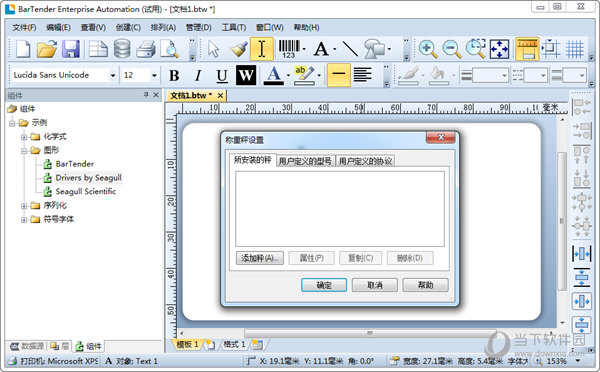Select the Seagull Scientific item
The height and width of the screenshot is (372, 600).
tap(86, 192)
